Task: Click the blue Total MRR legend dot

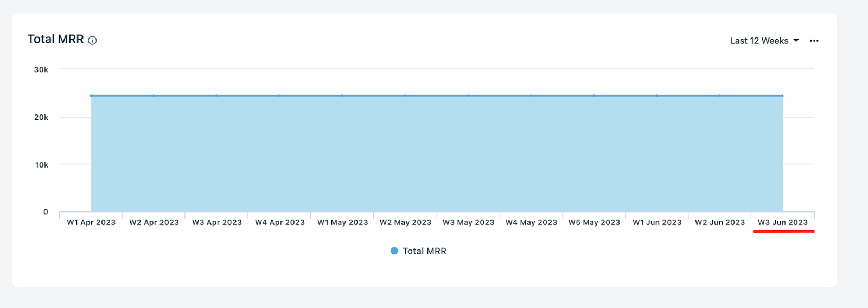Action: [394, 251]
